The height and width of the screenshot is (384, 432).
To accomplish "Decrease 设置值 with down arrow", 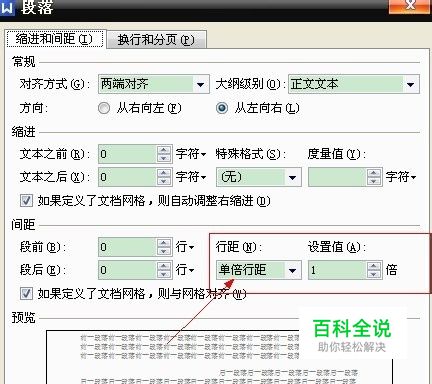I will [374, 274].
